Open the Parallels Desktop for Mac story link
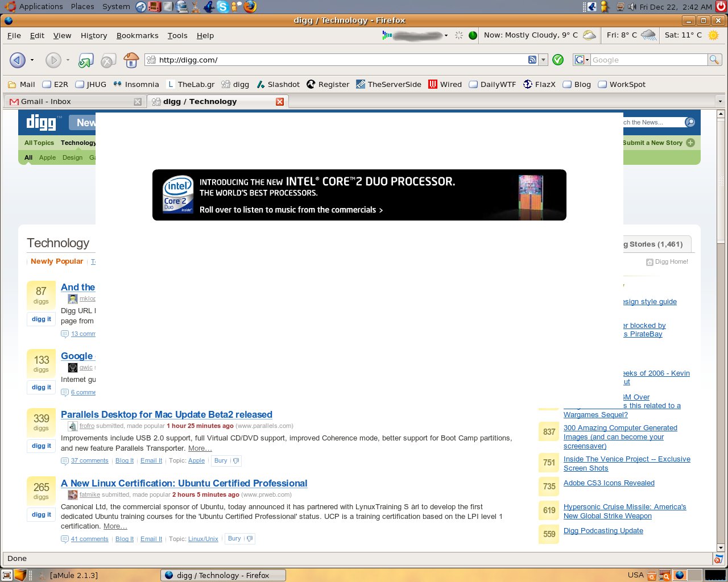Viewport: 728px width, 582px height. tap(166, 414)
